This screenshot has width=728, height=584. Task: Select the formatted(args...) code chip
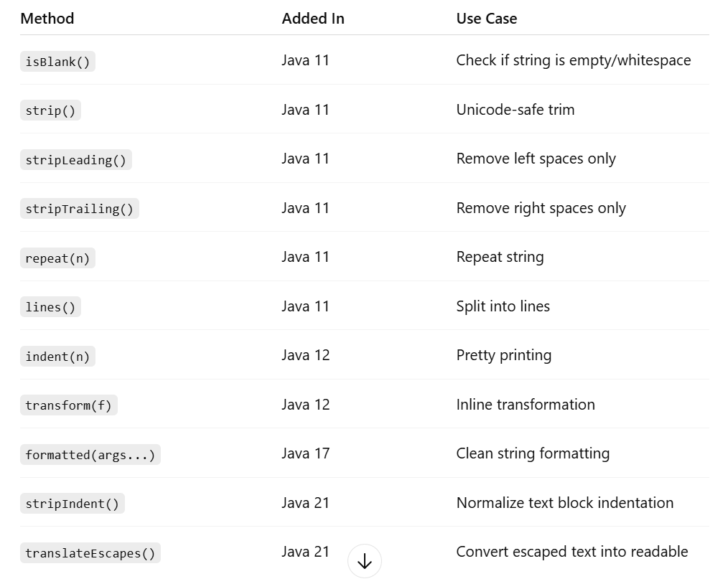tap(90, 455)
